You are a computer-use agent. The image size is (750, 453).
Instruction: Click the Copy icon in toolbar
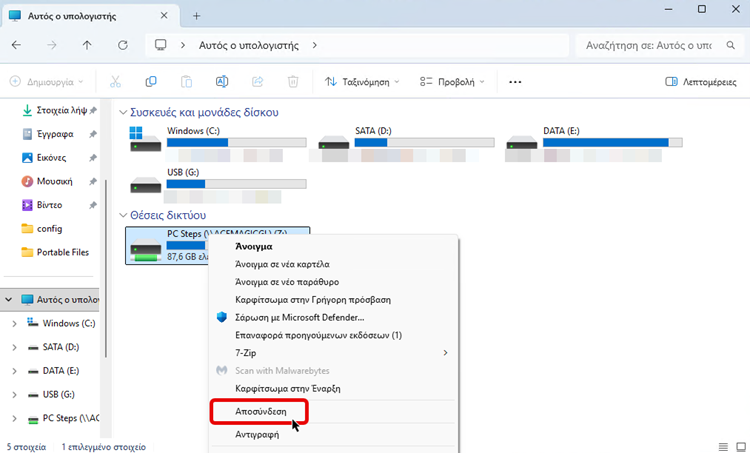click(x=151, y=82)
